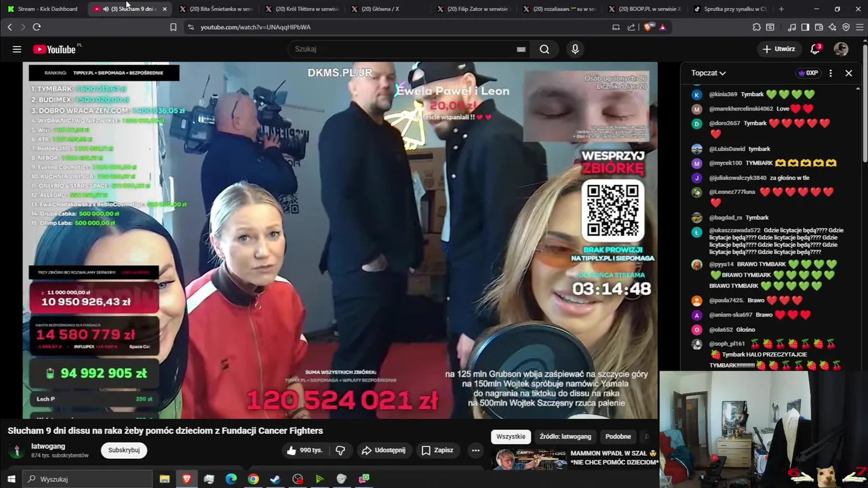The width and height of the screenshot is (868, 488).
Task: Click the address bar URL youtube.com/watch
Action: point(256,27)
